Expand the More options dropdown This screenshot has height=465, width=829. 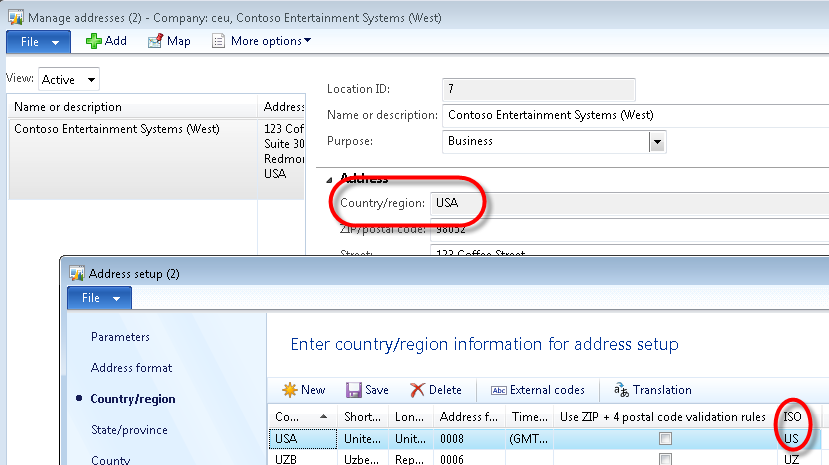tap(308, 40)
